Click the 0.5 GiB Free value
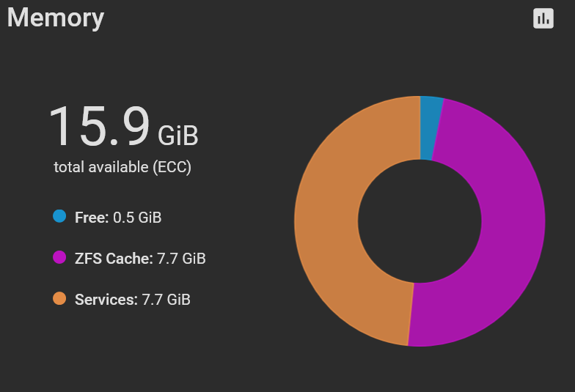 click(x=137, y=218)
